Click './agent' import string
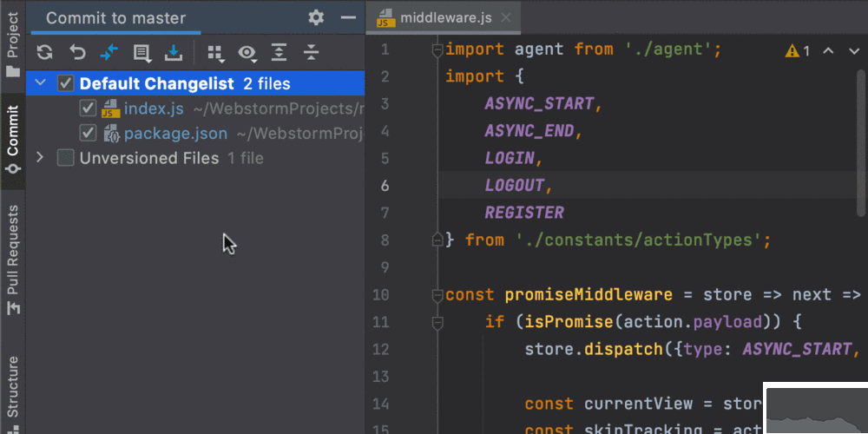Viewport: 868px width, 434px height. [x=668, y=50]
